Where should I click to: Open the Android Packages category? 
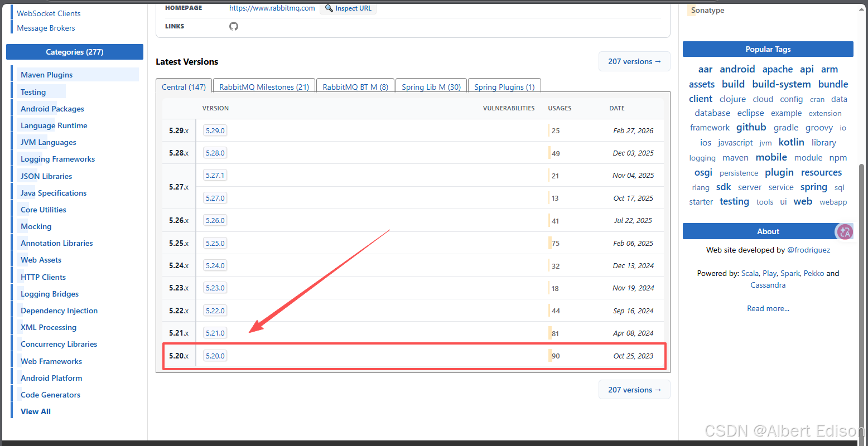(x=52, y=109)
